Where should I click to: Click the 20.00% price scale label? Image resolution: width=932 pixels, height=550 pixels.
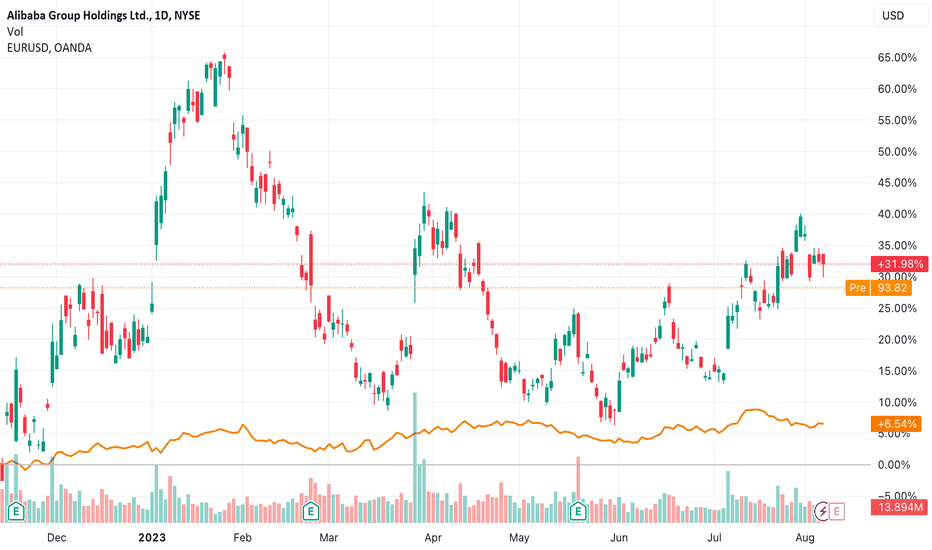897,340
